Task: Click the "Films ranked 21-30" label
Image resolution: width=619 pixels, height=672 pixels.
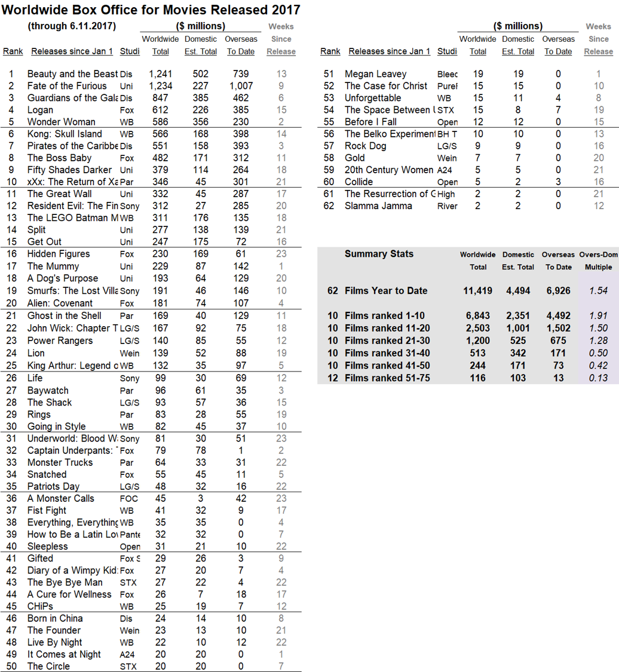Action: (388, 340)
